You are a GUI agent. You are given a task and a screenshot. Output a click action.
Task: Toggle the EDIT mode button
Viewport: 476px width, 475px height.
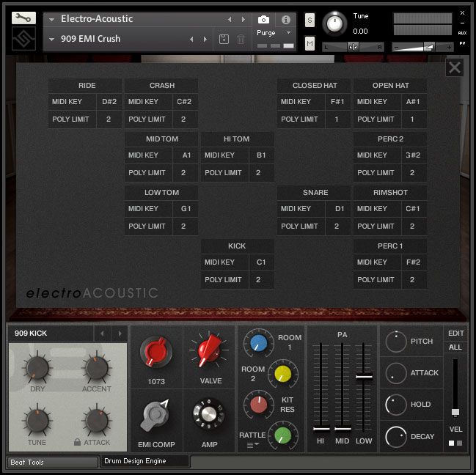[x=455, y=334]
